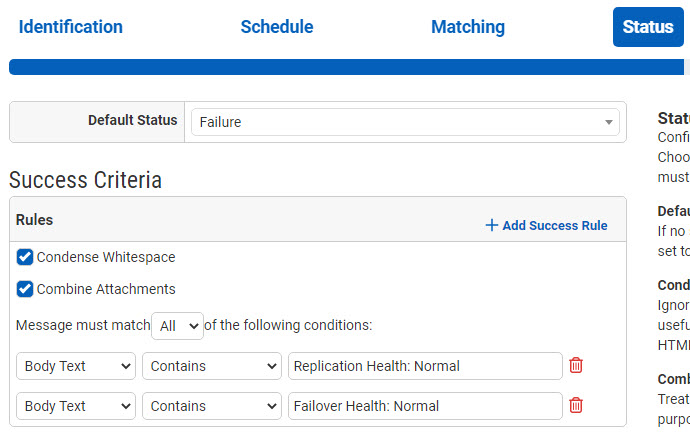This screenshot has height=436, width=690.
Task: Switch to the Identification tab
Action: click(x=70, y=27)
